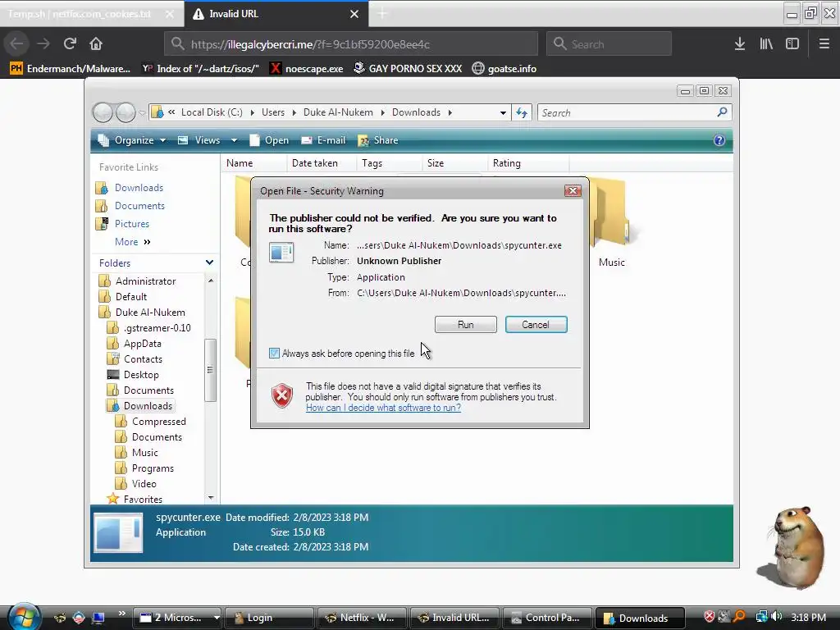Reload the page in browser
Viewport: 840px width, 630px height.
70,43
